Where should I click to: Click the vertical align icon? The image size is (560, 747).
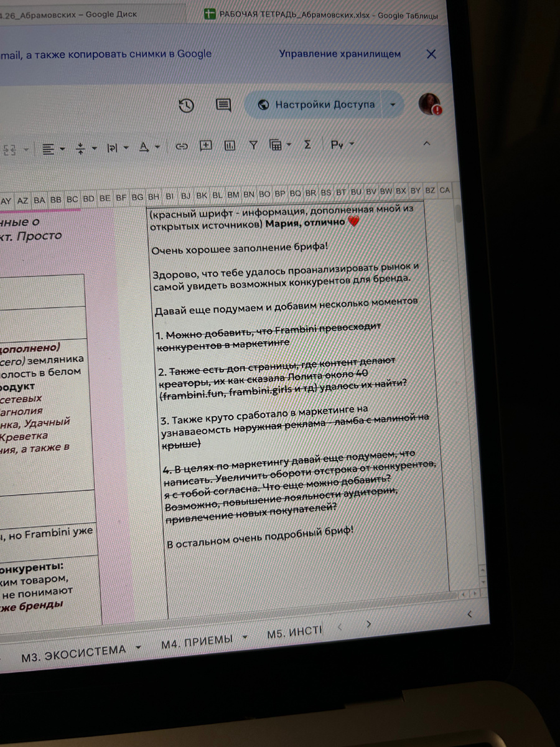(x=80, y=148)
